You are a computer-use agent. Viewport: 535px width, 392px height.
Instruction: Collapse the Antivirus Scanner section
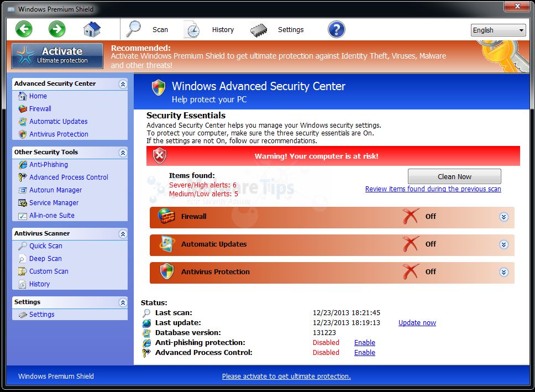pos(123,234)
